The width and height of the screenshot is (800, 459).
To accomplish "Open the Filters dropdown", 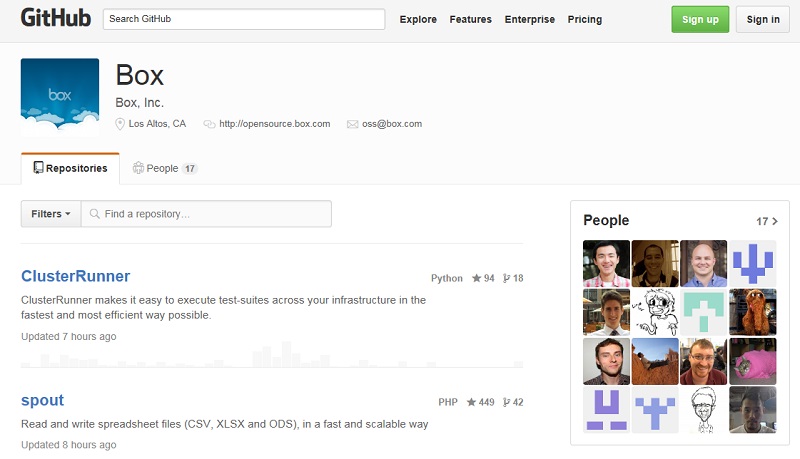I will tap(51, 214).
